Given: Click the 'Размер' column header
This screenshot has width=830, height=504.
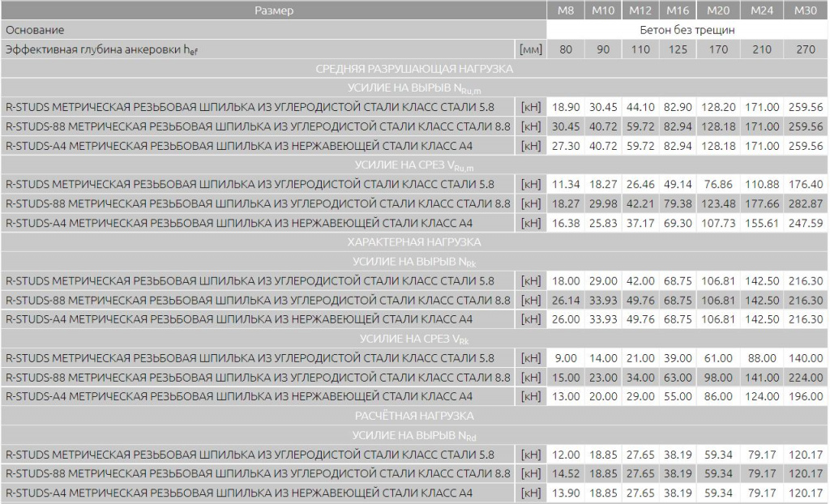Looking at the screenshot, I should pos(274,11).
